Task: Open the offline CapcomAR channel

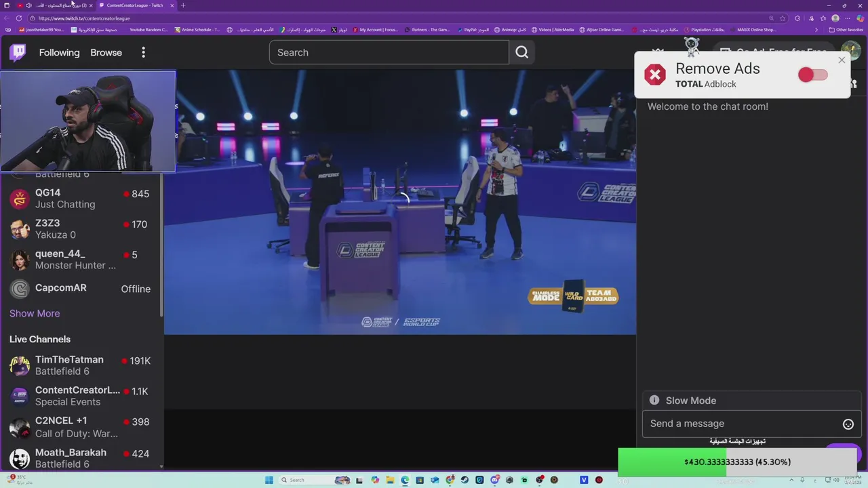Action: tap(81, 289)
